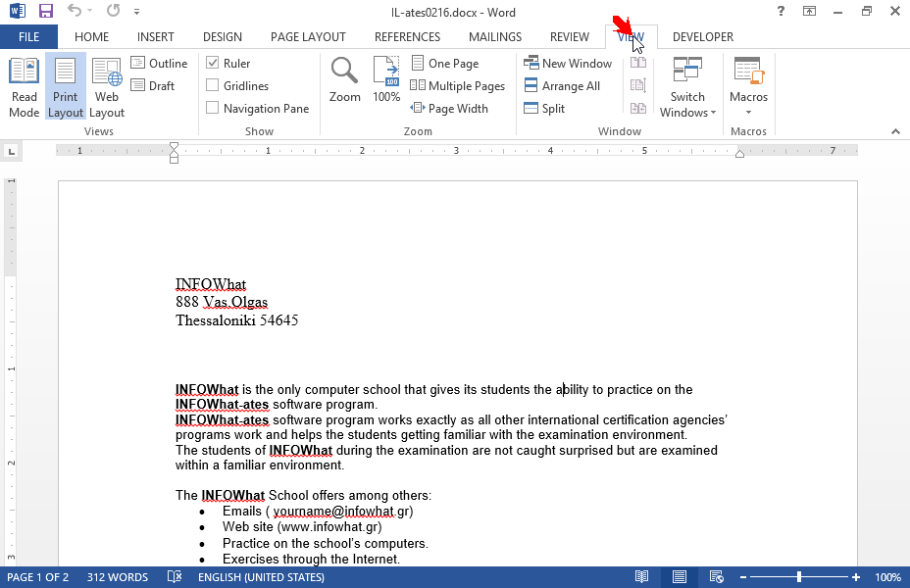Open Ribbon Display Options
The height and width of the screenshot is (588, 910).
[809, 11]
